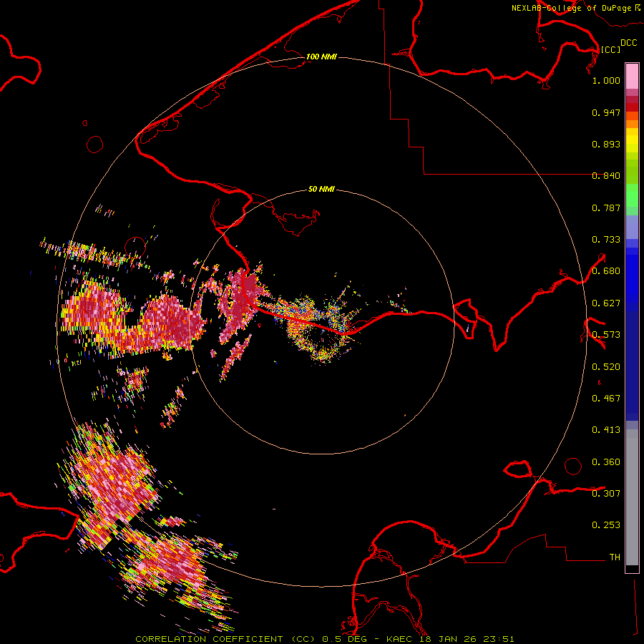Click the 0.573 color scale label
Screen dimensions: 644x644
point(606,335)
